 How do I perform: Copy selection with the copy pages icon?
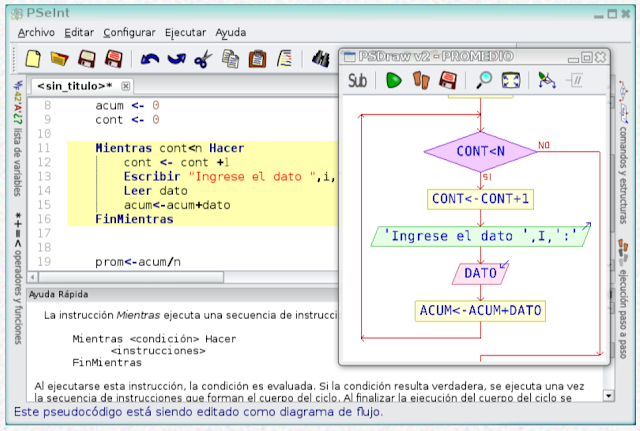click(x=231, y=59)
